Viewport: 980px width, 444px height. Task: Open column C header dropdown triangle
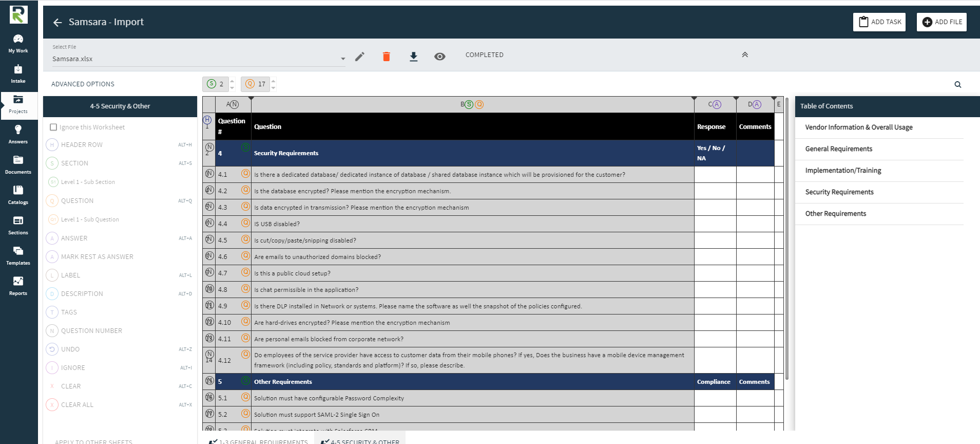click(x=736, y=98)
